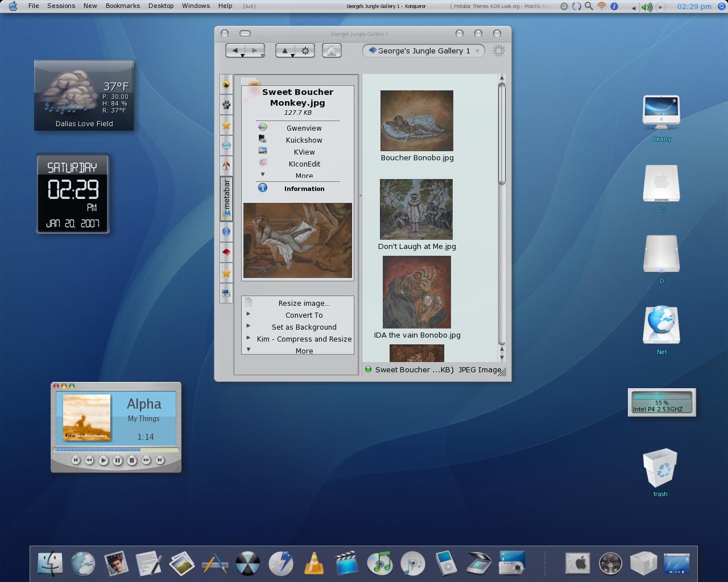Launch Finder from the dock
The width and height of the screenshot is (728, 582).
[x=50, y=563]
